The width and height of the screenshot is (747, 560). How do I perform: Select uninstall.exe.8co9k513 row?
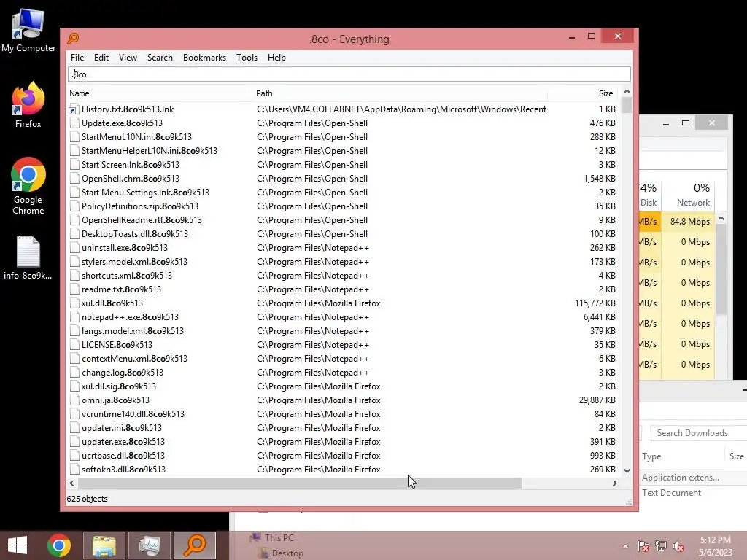tap(343, 248)
